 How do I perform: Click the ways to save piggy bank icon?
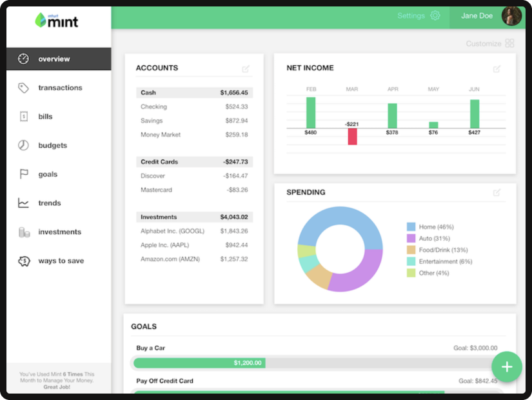(x=24, y=261)
